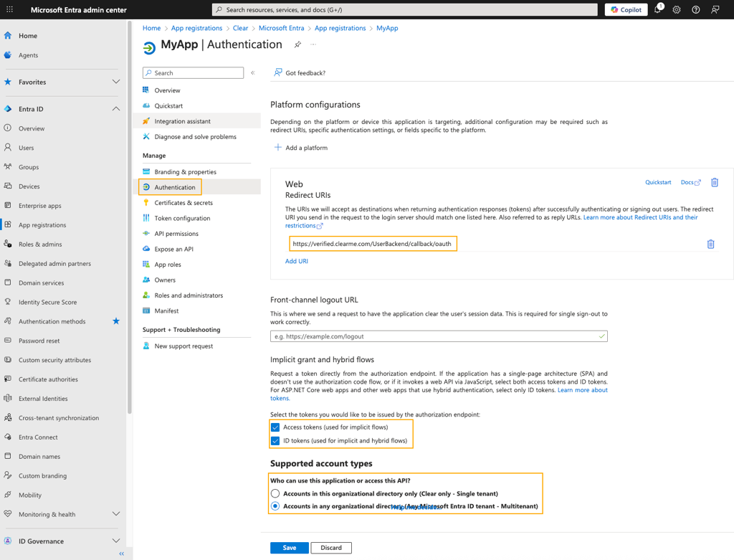Open the notifications bell
The width and height of the screenshot is (734, 560).
click(658, 9)
